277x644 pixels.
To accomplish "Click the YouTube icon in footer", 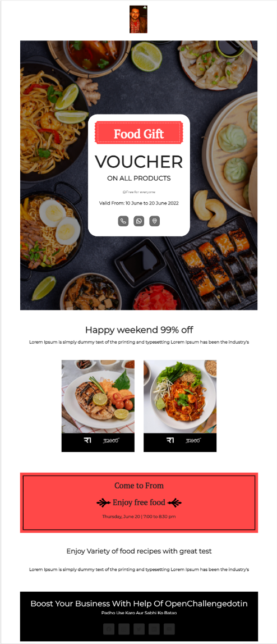I will (x=169, y=629).
